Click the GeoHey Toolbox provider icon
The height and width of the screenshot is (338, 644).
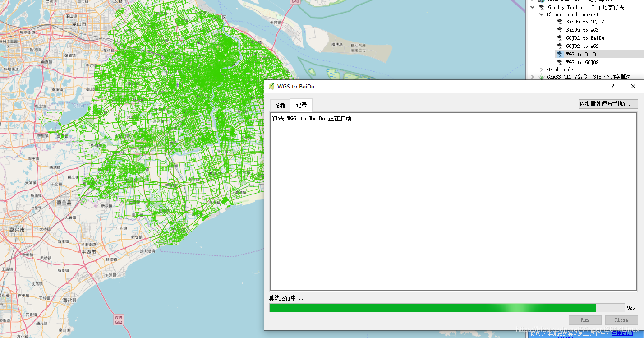click(x=542, y=7)
